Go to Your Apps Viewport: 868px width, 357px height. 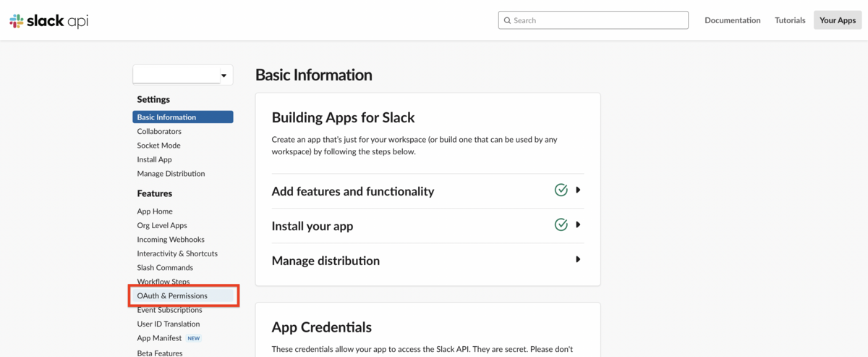point(838,20)
